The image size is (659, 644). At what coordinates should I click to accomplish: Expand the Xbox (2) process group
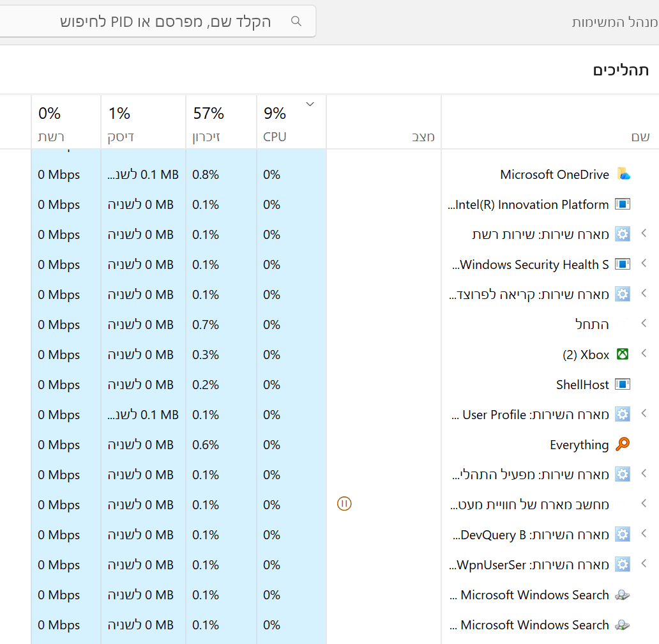point(644,353)
